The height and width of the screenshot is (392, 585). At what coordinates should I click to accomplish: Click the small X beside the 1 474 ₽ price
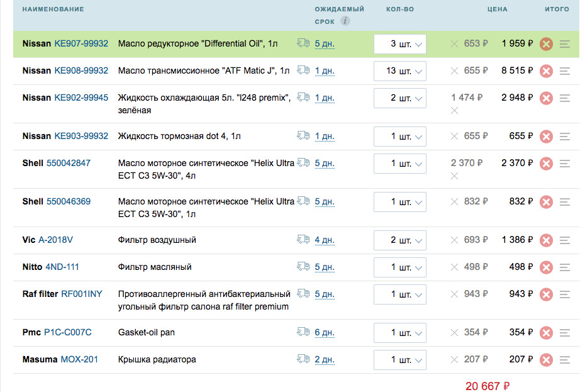coord(455,111)
